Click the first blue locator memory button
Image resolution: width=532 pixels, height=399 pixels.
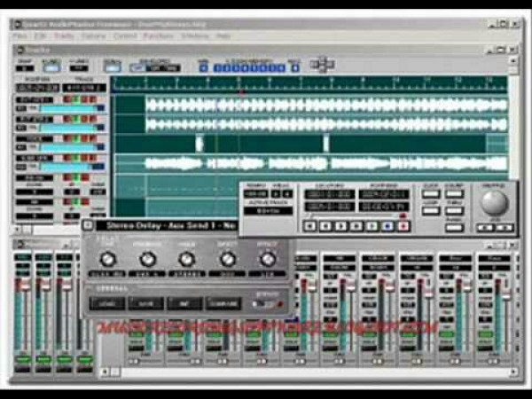pyautogui.click(x=217, y=68)
